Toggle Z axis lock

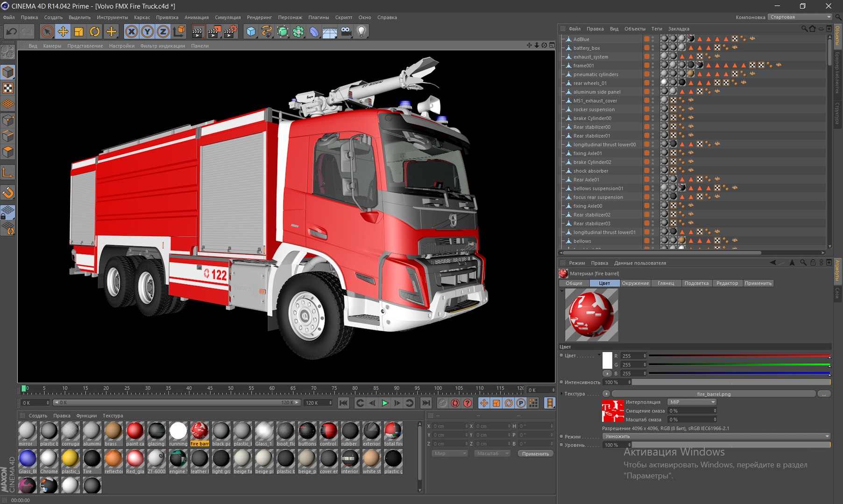(163, 31)
